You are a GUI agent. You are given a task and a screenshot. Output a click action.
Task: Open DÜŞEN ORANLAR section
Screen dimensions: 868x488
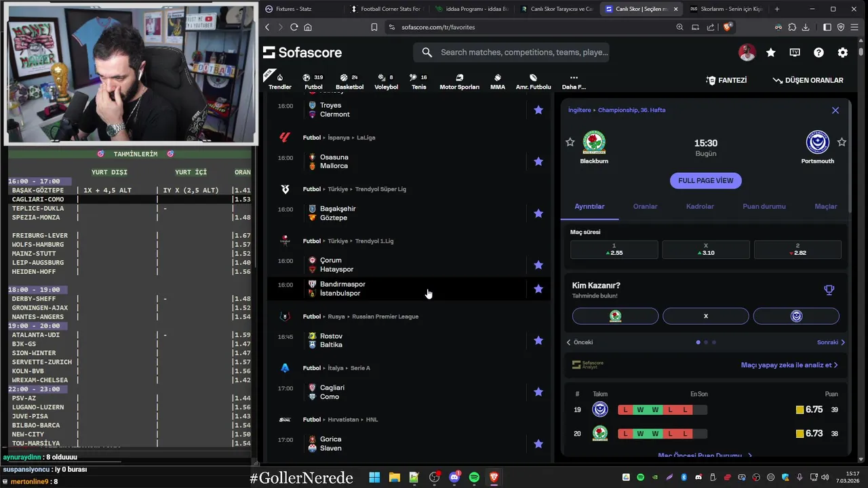tap(808, 80)
